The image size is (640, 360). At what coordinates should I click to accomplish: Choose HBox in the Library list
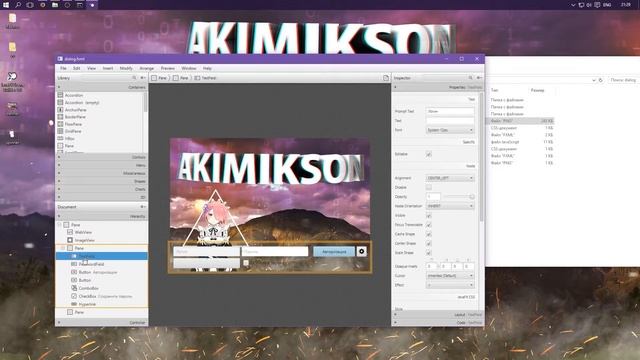[x=70, y=138]
